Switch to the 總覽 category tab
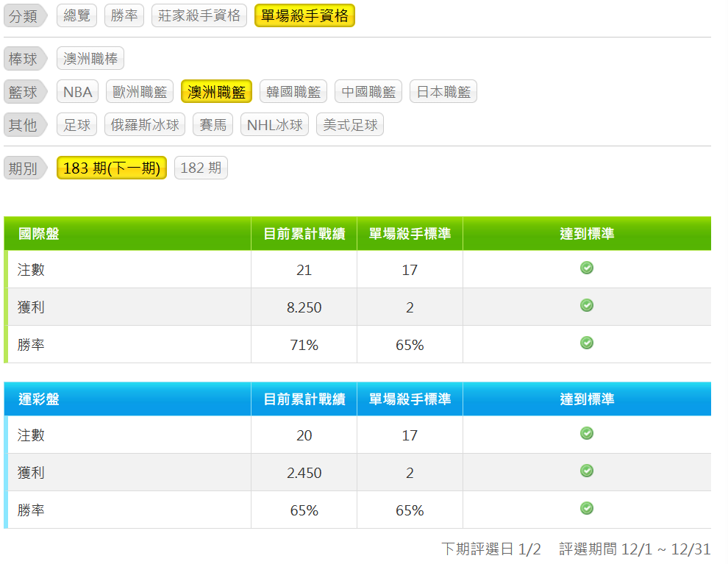The image size is (728, 564). tap(76, 15)
